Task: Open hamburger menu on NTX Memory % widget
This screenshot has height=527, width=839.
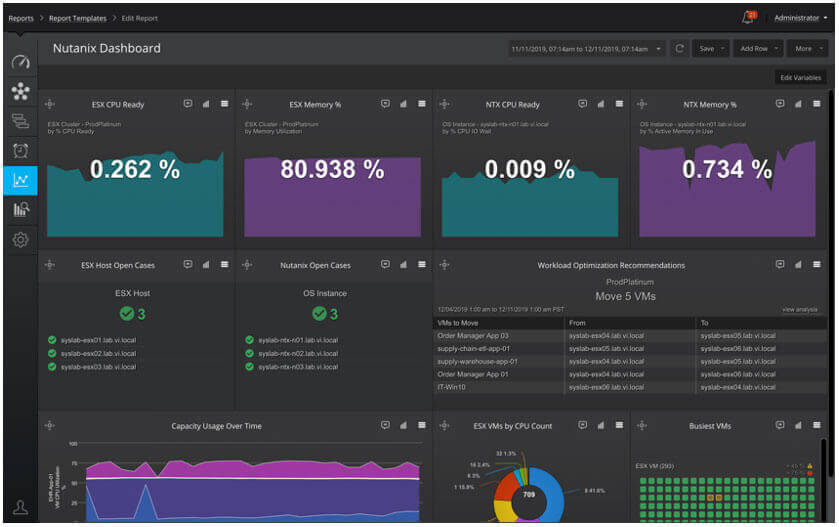Action: click(x=817, y=103)
